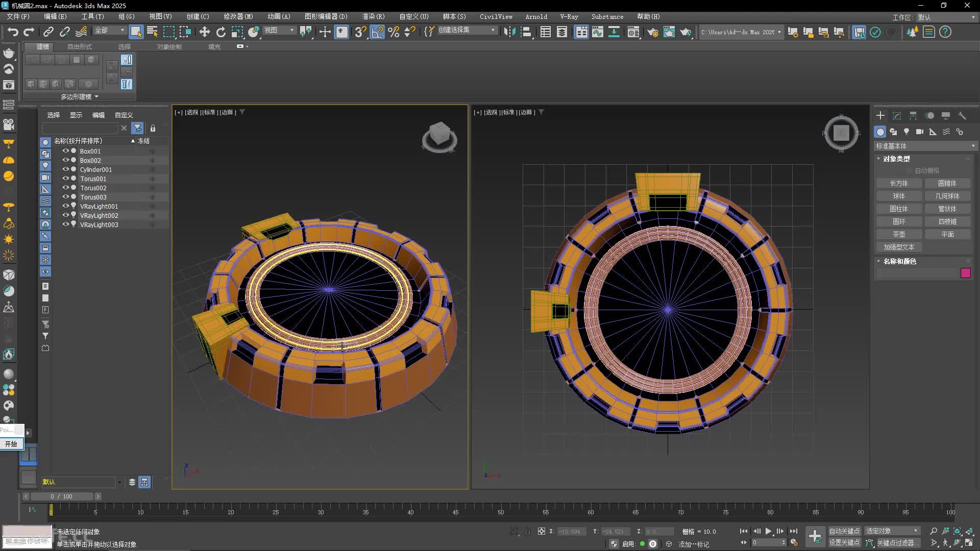Click the 茶壶 primitive button
This screenshot has width=980, height=551.
click(899, 234)
